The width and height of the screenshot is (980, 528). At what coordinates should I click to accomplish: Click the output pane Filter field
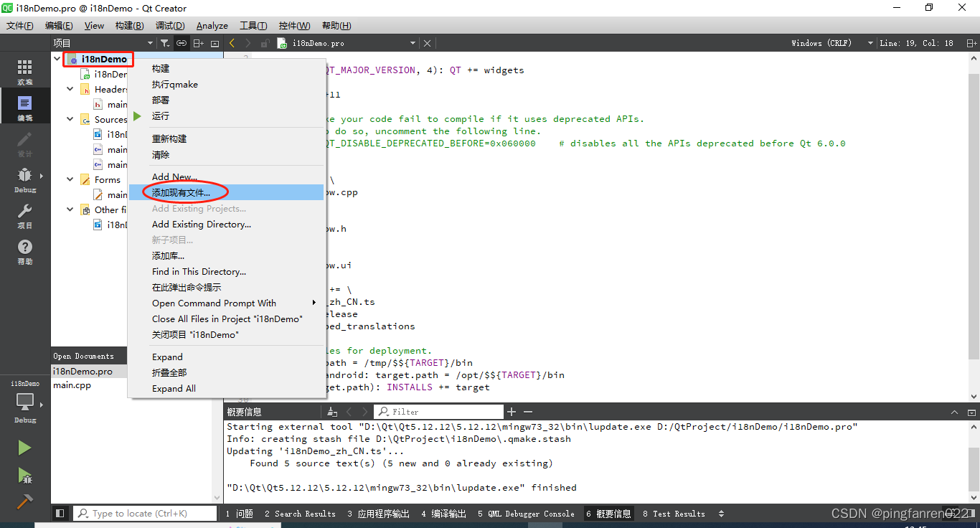coord(439,412)
